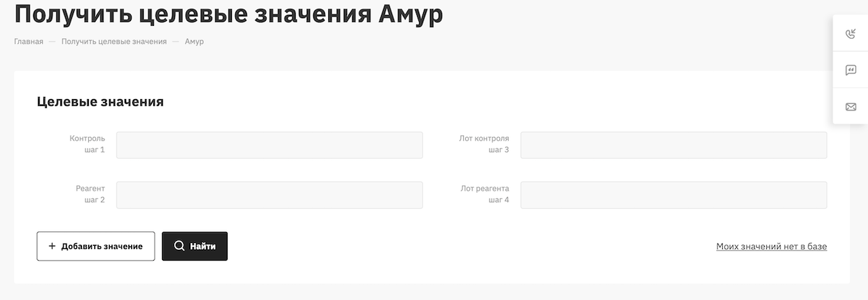
Task: Click the Лот реагента шаг 4 label
Action: click(x=485, y=193)
